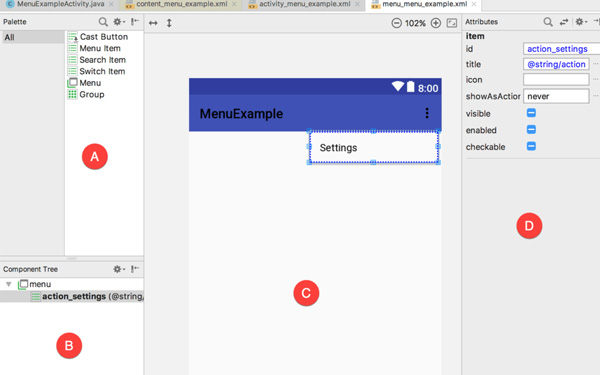Select the All palette category
Image resolution: width=600 pixels, height=375 pixels.
point(33,37)
